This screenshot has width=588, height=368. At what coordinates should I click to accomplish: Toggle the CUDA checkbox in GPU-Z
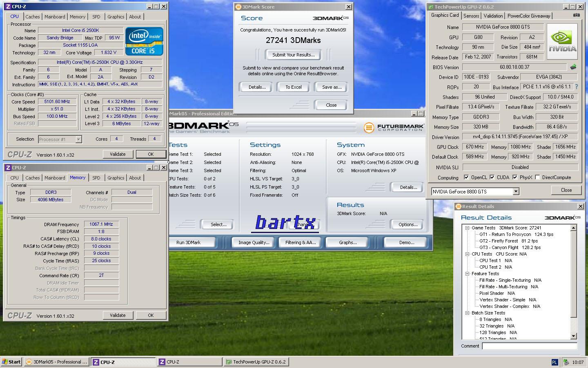[492, 177]
